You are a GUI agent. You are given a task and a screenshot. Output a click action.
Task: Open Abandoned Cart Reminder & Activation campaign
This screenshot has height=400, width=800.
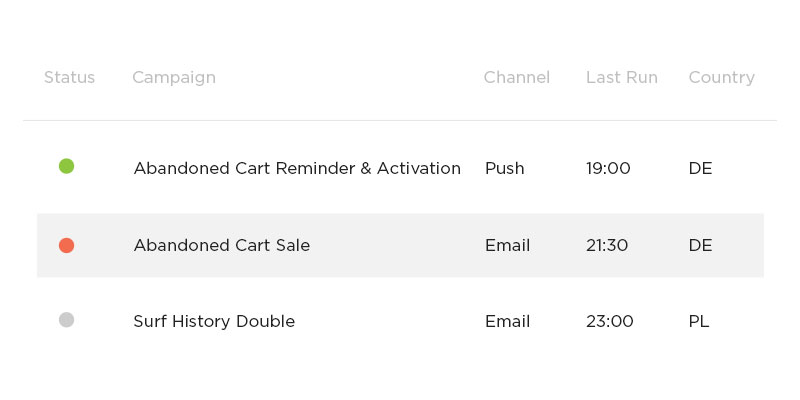pos(297,169)
